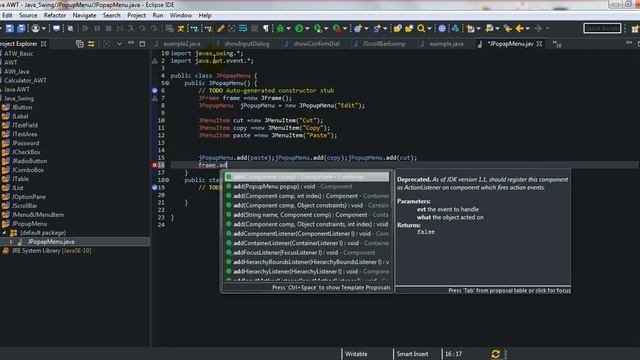640x360 pixels.
Task: Open the Search dropdown arrow
Action: [429, 29]
